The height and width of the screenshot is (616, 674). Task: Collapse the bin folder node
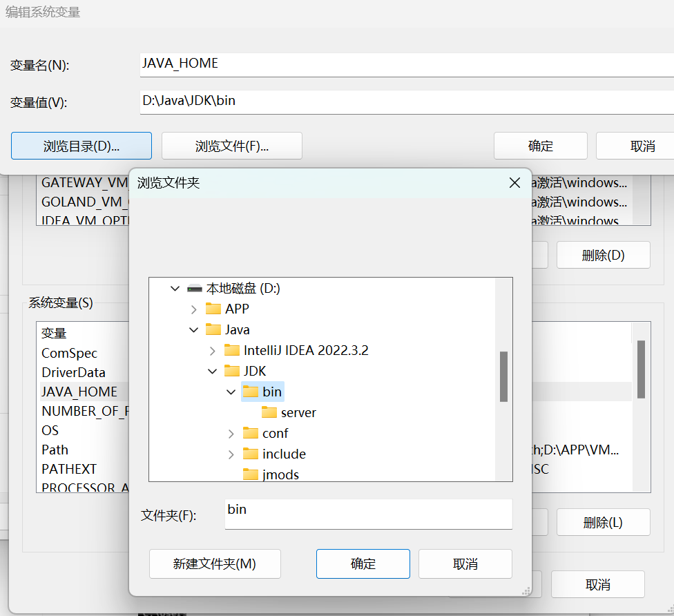point(231,392)
